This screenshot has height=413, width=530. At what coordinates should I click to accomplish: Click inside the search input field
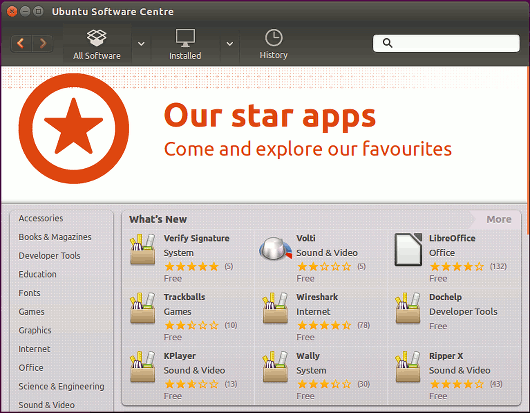click(446, 43)
